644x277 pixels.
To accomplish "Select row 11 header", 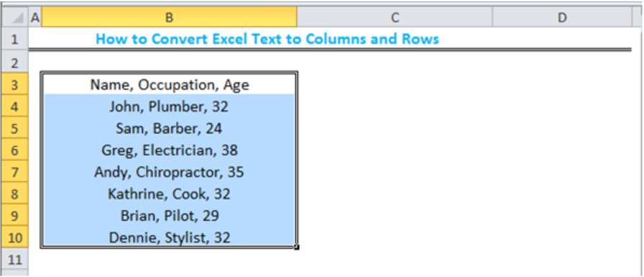I will coord(15,259).
